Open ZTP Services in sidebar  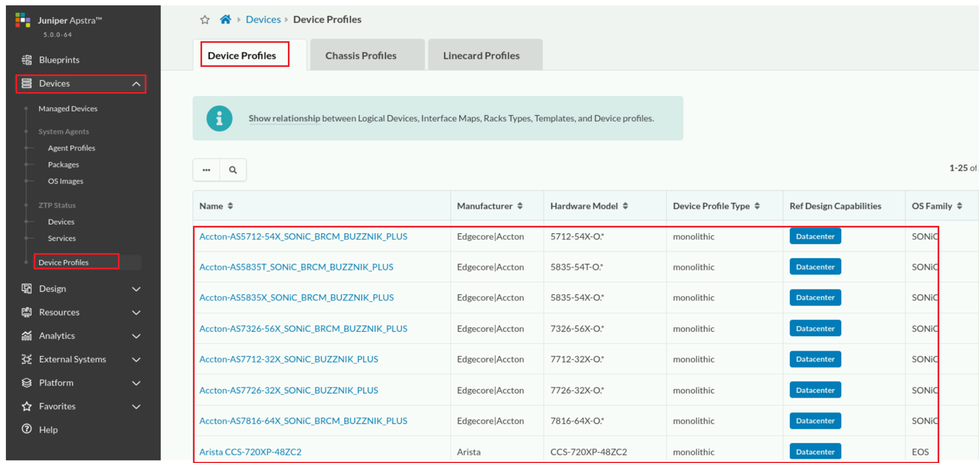point(61,239)
